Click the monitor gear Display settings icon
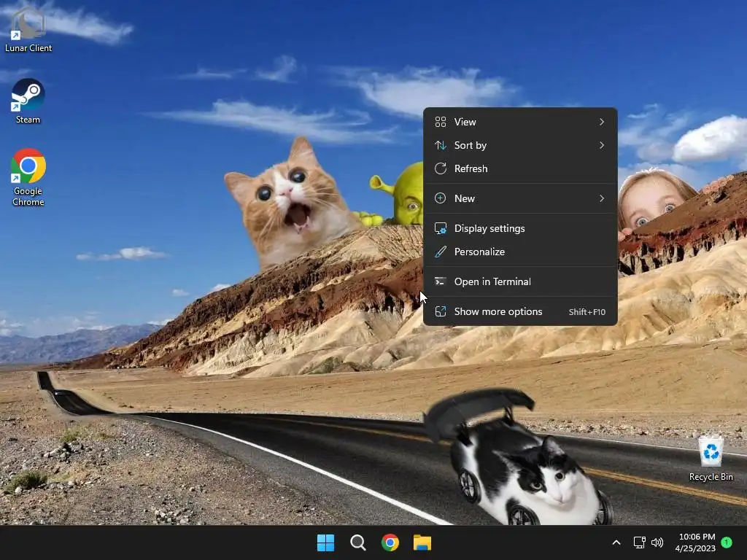This screenshot has width=747, height=560. click(441, 228)
